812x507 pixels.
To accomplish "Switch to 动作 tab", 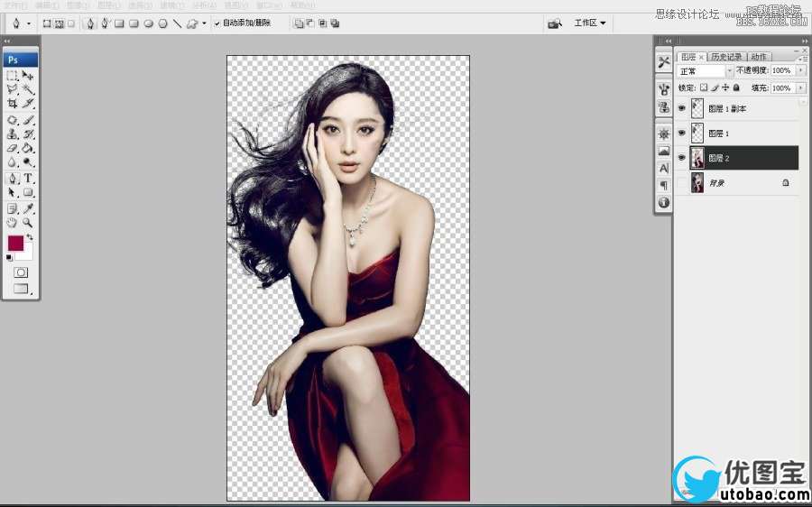I will pos(759,57).
